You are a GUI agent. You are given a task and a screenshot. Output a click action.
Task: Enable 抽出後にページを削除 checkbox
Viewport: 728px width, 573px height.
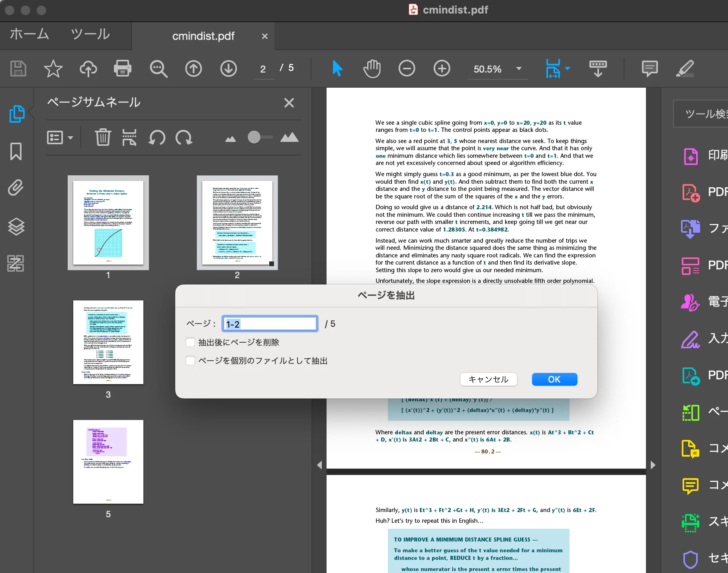[190, 342]
